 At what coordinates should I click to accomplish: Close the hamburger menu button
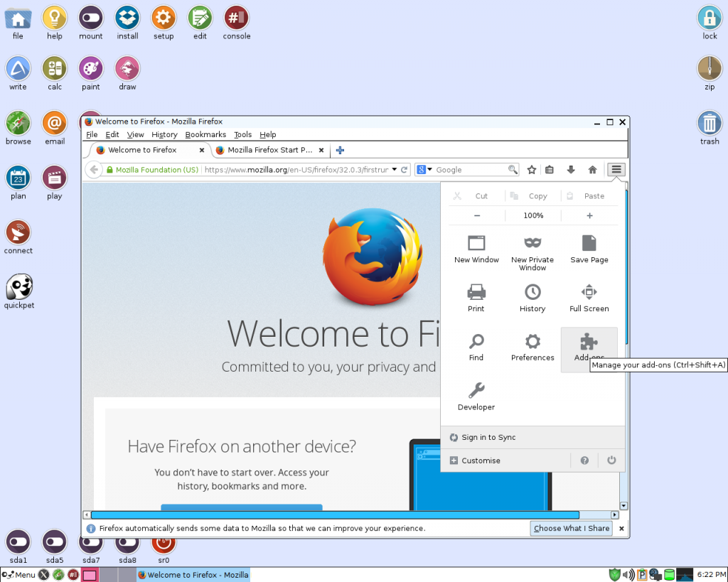coord(616,169)
